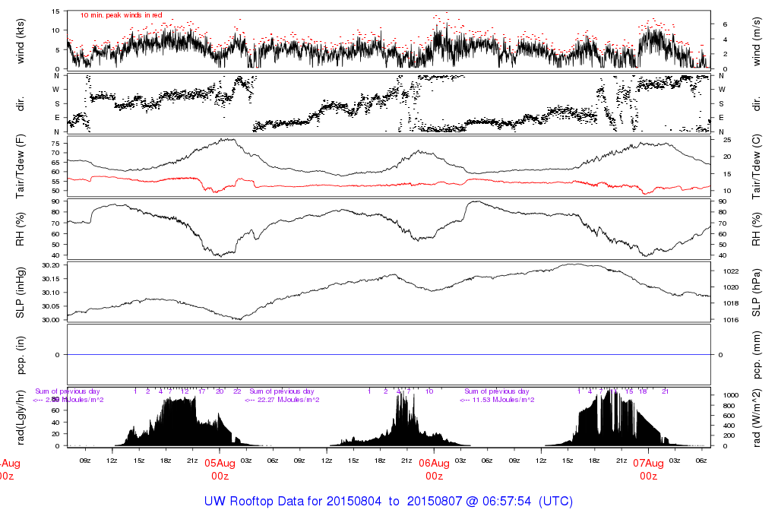Click the left 'SLP (inHg)' axis label

[21, 293]
